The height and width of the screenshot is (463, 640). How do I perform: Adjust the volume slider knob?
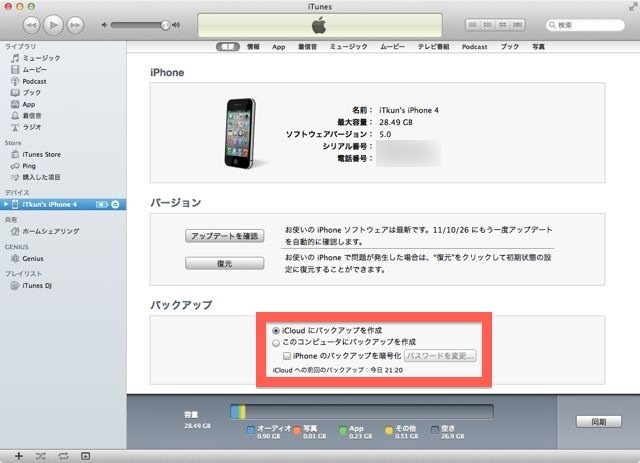point(165,25)
